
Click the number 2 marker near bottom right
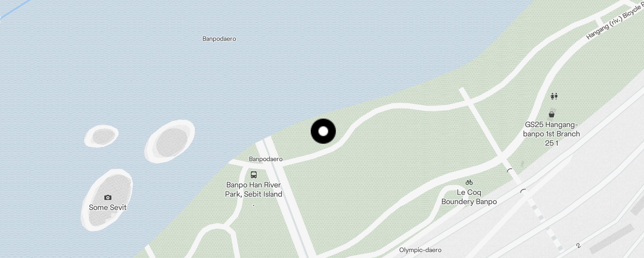coord(578,246)
